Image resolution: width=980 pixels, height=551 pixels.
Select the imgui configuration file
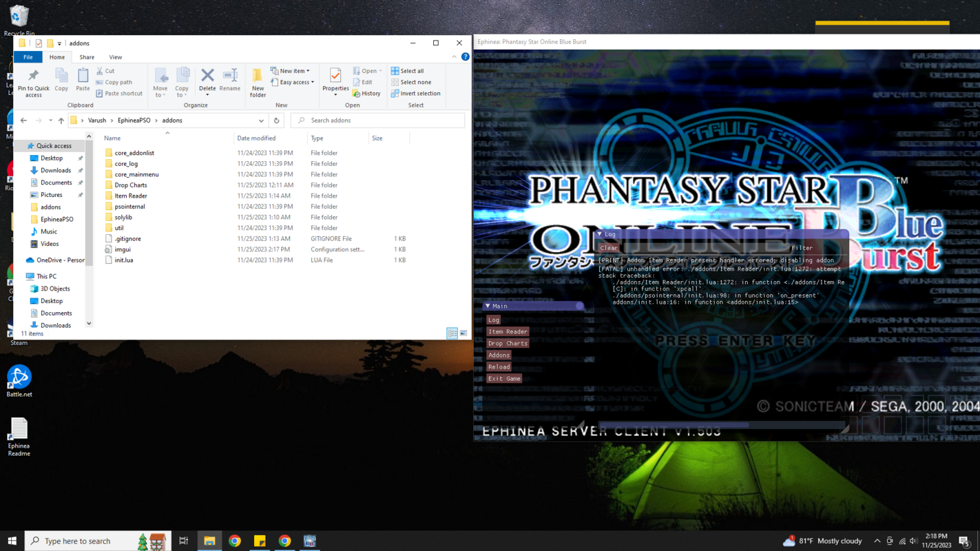coord(123,249)
